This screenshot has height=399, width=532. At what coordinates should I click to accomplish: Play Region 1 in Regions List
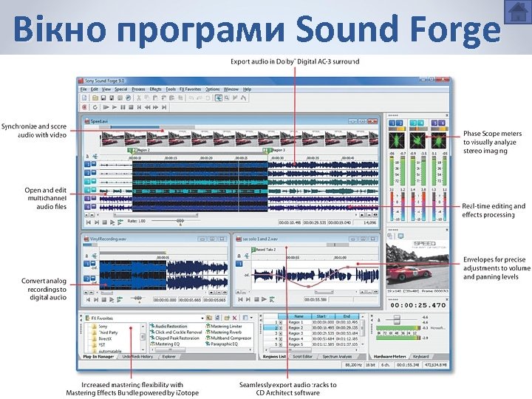coord(281,322)
